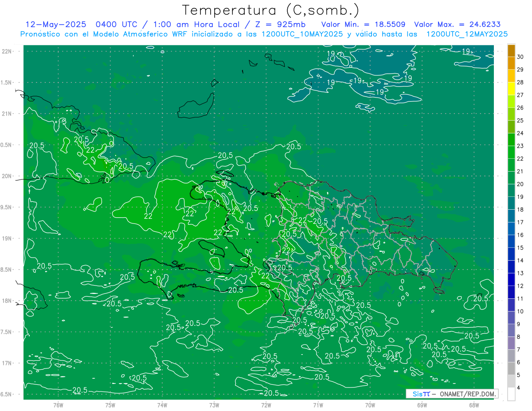Screen dimensions: 532x411
Task: Click the '6' label on the color scale
Action: tap(519, 362)
